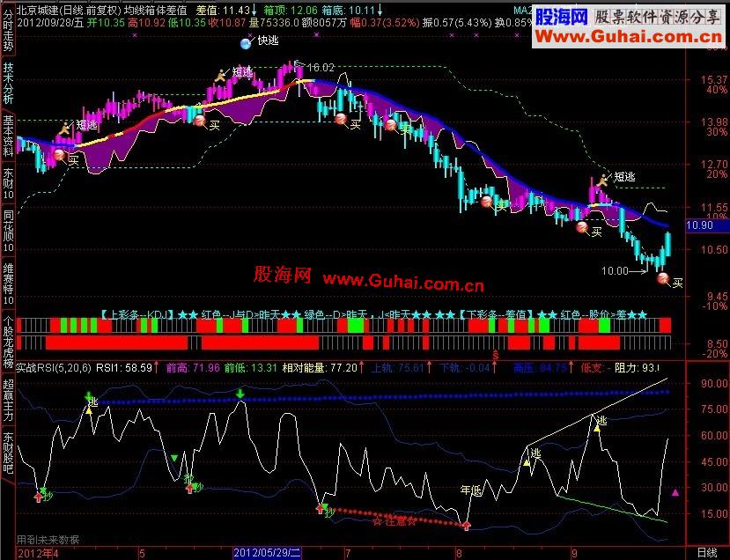Click the 北京城建(日线.前复权) title

[69, 10]
